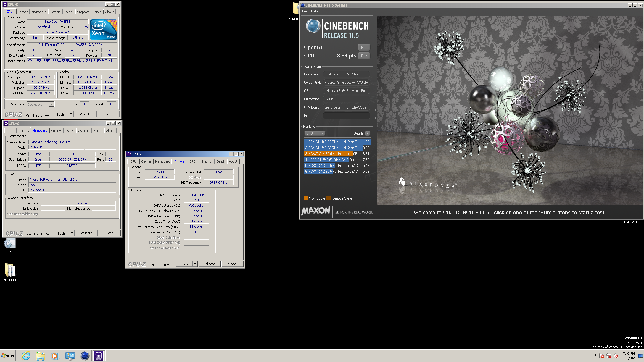This screenshot has width=644, height=362.
Task: Open Internet Explorer from the taskbar
Action: 26,356
